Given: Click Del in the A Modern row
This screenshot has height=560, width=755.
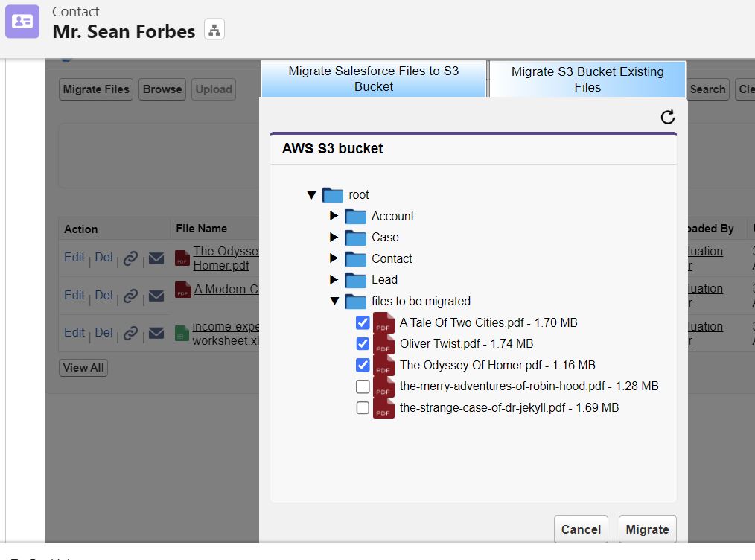Looking at the screenshot, I should (103, 295).
